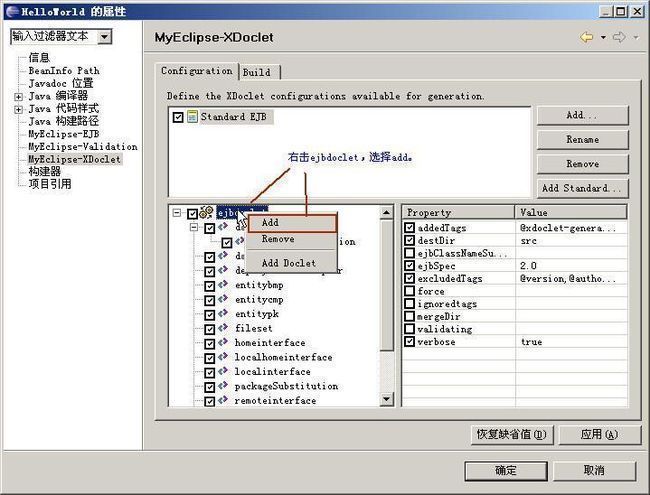
Task: Select 构建器 in the properties tree
Action: click(44, 171)
